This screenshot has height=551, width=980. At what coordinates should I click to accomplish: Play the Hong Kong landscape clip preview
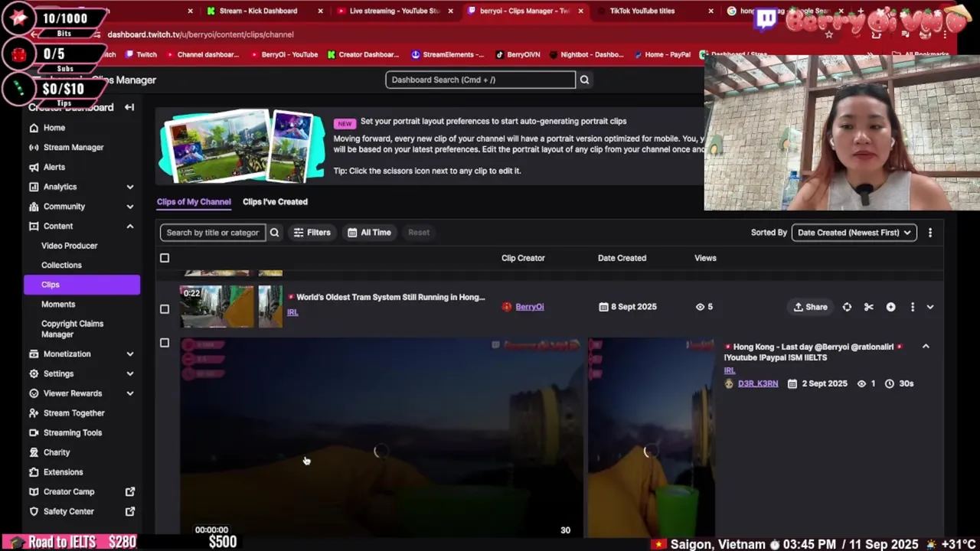click(381, 438)
